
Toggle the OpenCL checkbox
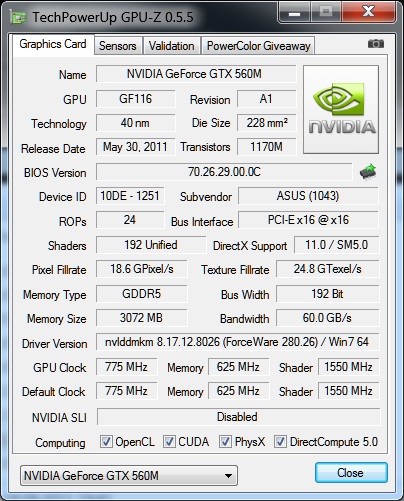[106, 442]
